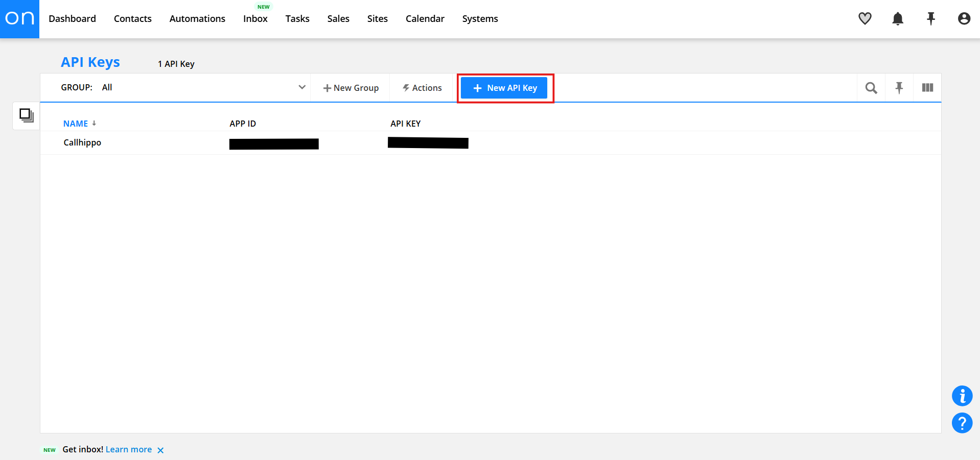The height and width of the screenshot is (460, 980).
Task: Open the blue help question mark icon
Action: coord(962,423)
